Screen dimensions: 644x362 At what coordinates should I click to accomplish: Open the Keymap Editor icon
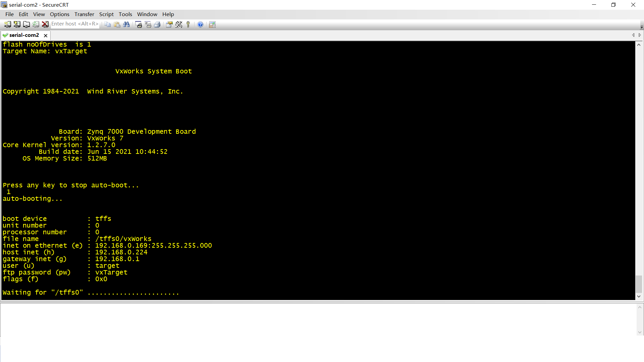coord(179,24)
